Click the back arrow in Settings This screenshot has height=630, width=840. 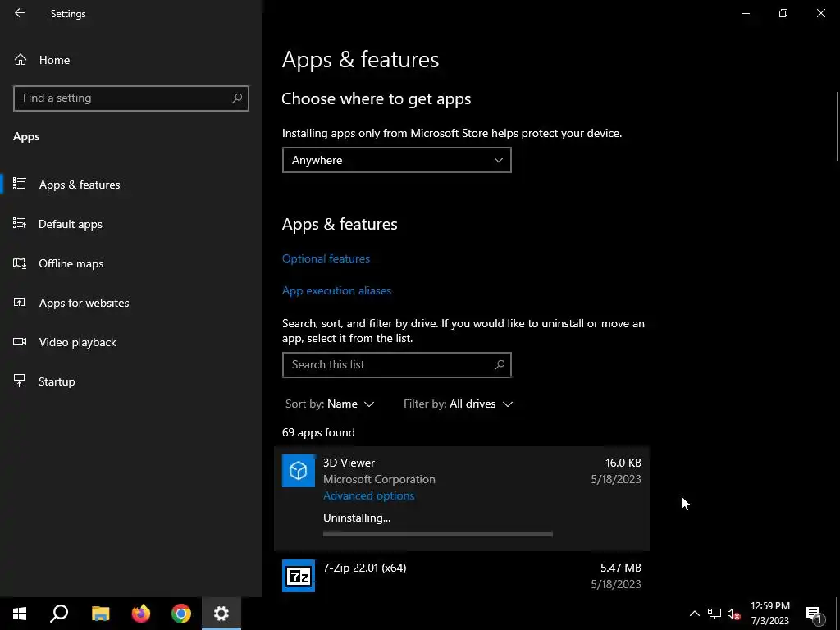click(20, 13)
